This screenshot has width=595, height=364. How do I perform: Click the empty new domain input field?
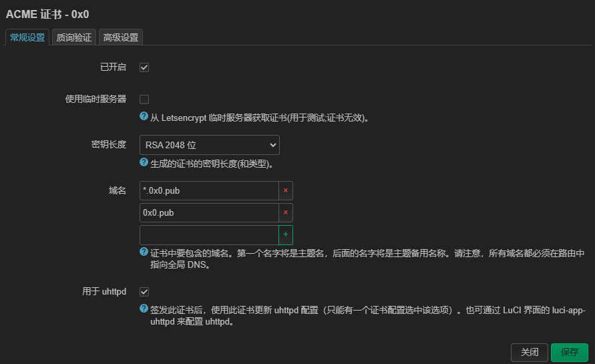click(210, 235)
